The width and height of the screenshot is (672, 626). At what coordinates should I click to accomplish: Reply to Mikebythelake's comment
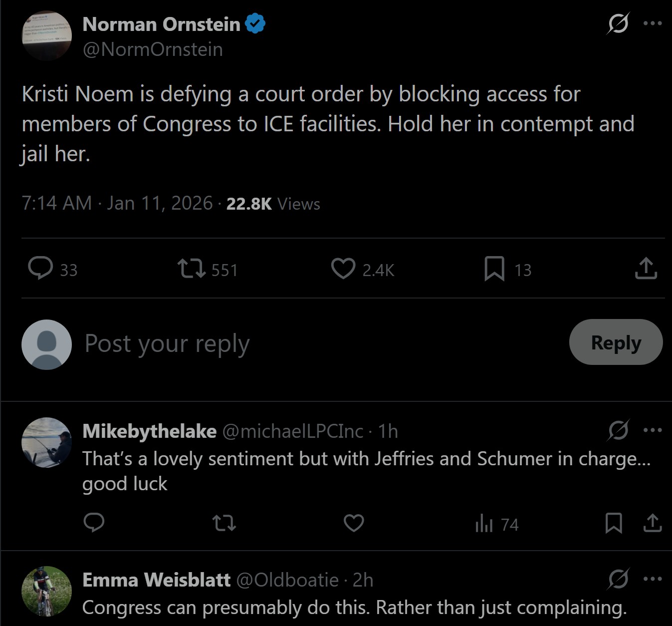tap(94, 523)
